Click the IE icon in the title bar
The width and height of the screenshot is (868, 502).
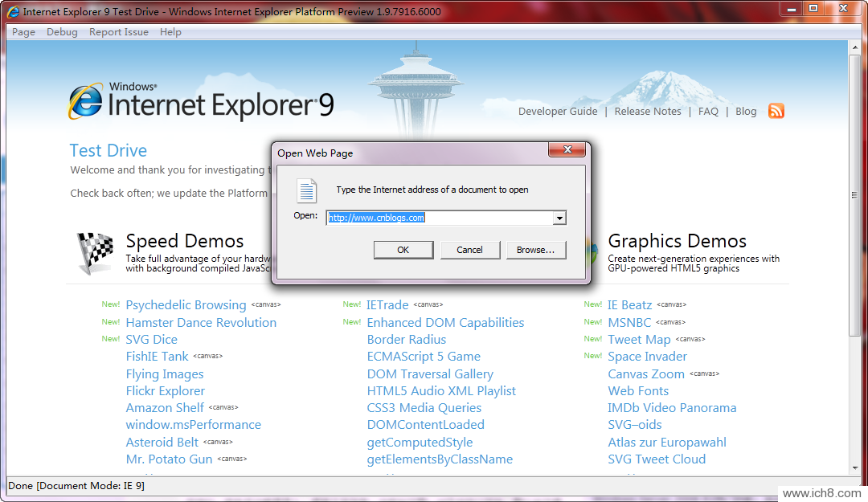click(13, 11)
